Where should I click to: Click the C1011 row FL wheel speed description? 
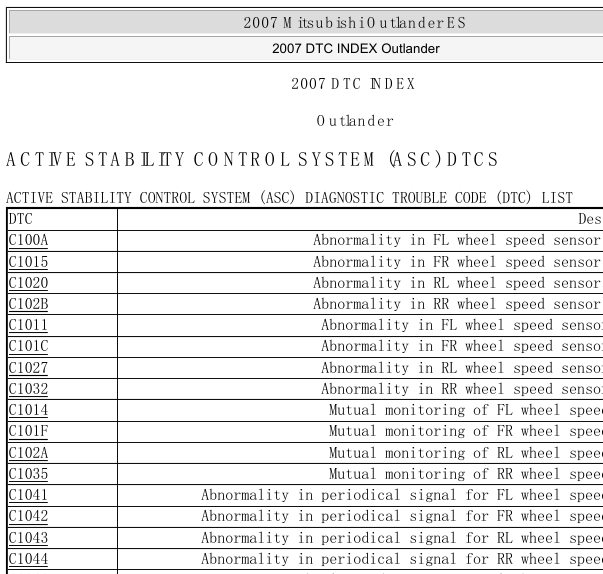462,326
